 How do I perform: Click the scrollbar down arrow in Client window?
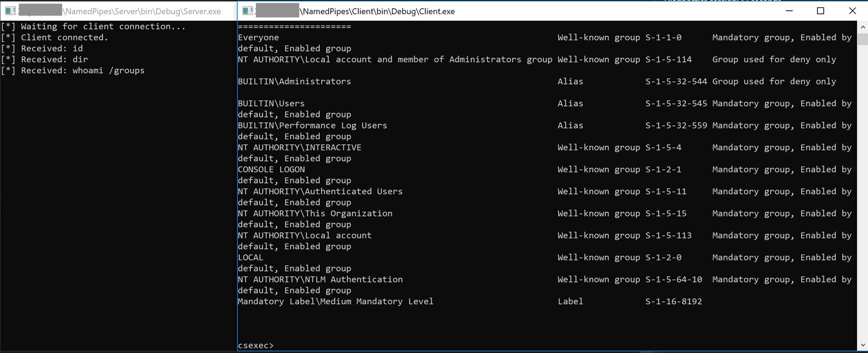[863, 345]
